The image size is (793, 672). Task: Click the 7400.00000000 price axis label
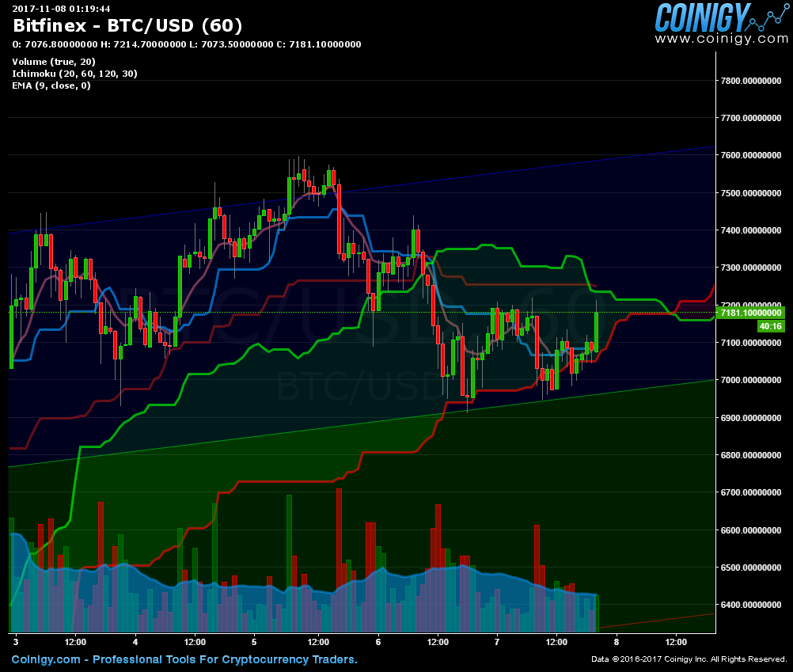click(x=751, y=230)
